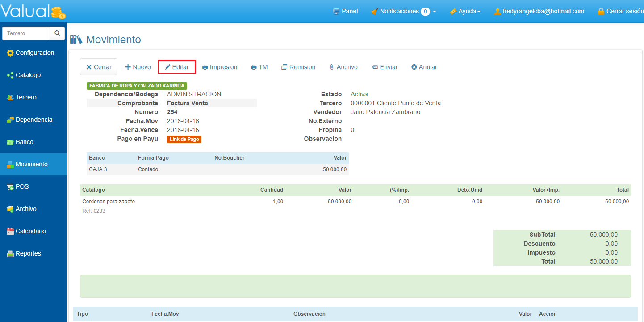Focus the Tercero search input field
Image resolution: width=644 pixels, height=322 pixels.
tap(26, 33)
